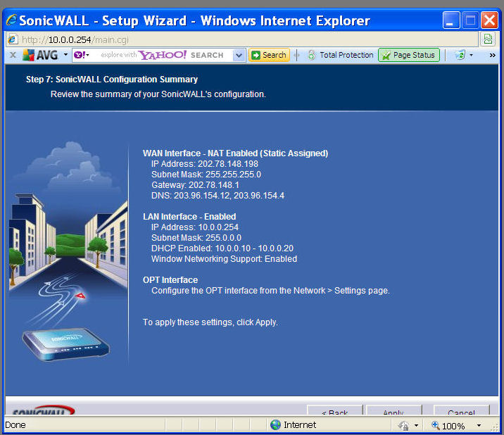Viewport: 504px width, 435px height.
Task: Click "Configure the OPT interface" instruction text
Action: (x=270, y=291)
